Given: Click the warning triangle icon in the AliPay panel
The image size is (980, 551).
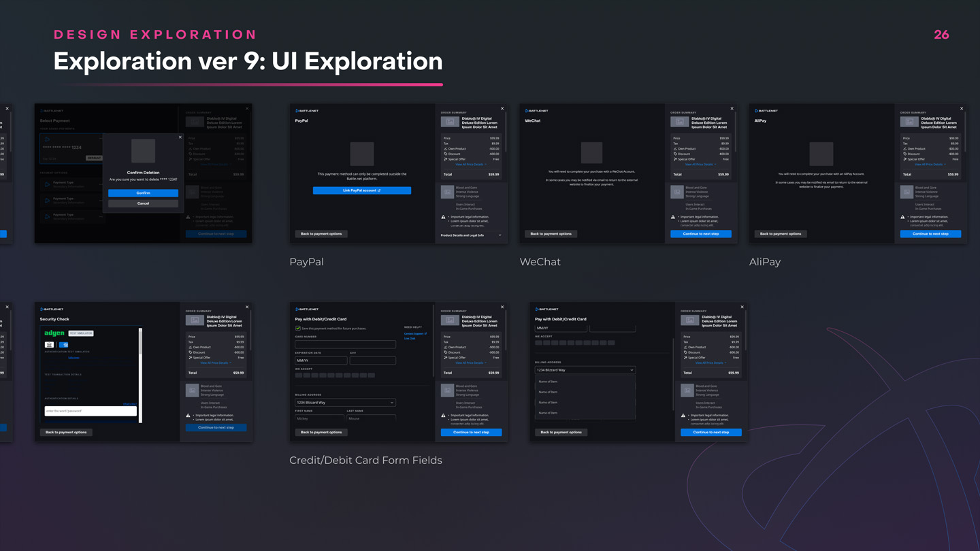Looking at the screenshot, I should (903, 217).
